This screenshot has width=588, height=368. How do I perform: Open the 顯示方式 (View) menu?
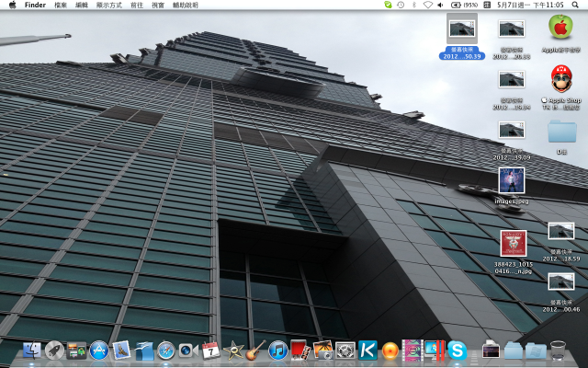pos(108,5)
